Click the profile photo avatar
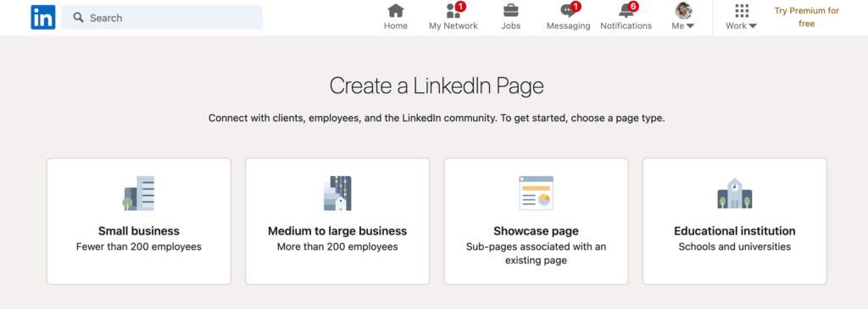 coord(683,10)
